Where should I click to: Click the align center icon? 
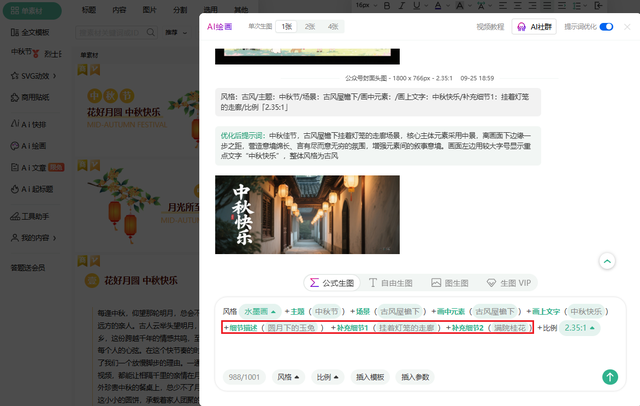click(x=518, y=6)
